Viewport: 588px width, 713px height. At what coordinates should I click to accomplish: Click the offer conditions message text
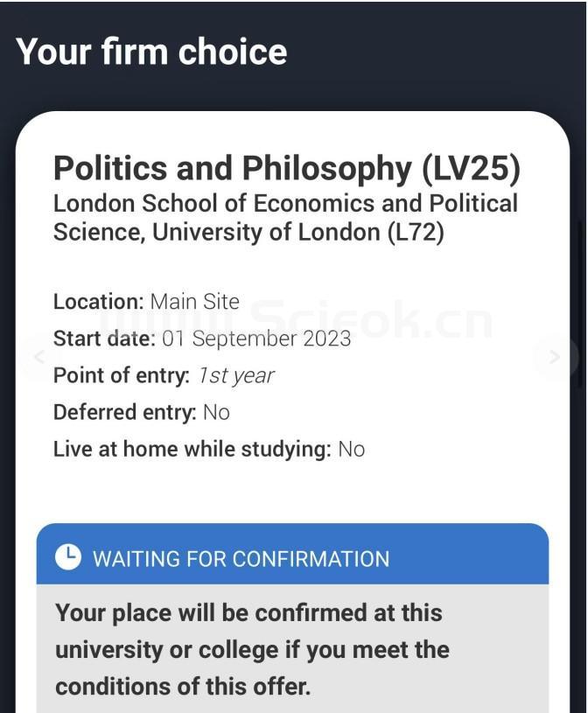pyautogui.click(x=252, y=649)
